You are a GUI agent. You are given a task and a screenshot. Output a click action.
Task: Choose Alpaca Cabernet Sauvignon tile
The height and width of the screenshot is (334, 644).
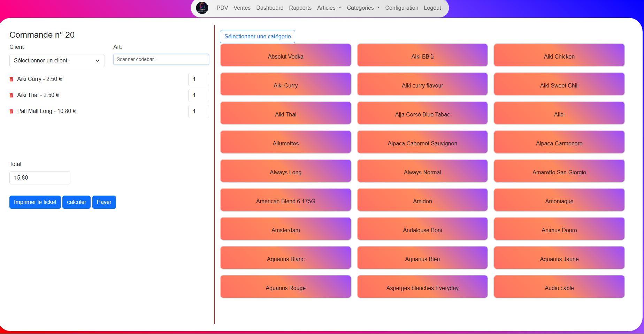click(422, 142)
